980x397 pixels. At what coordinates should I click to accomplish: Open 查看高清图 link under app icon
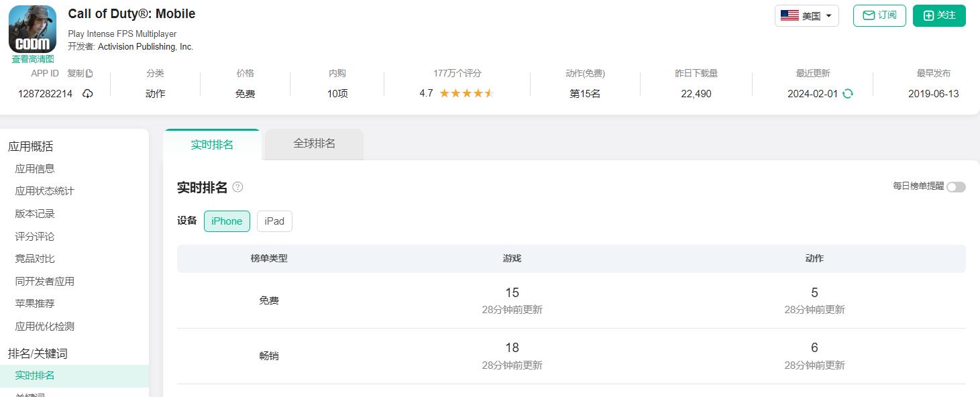(32, 59)
